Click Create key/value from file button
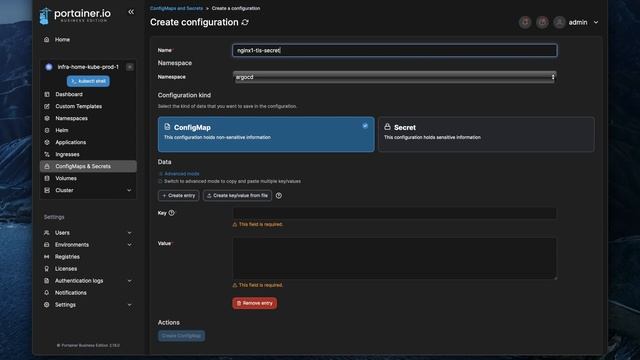This screenshot has width=640, height=360. coord(237,196)
